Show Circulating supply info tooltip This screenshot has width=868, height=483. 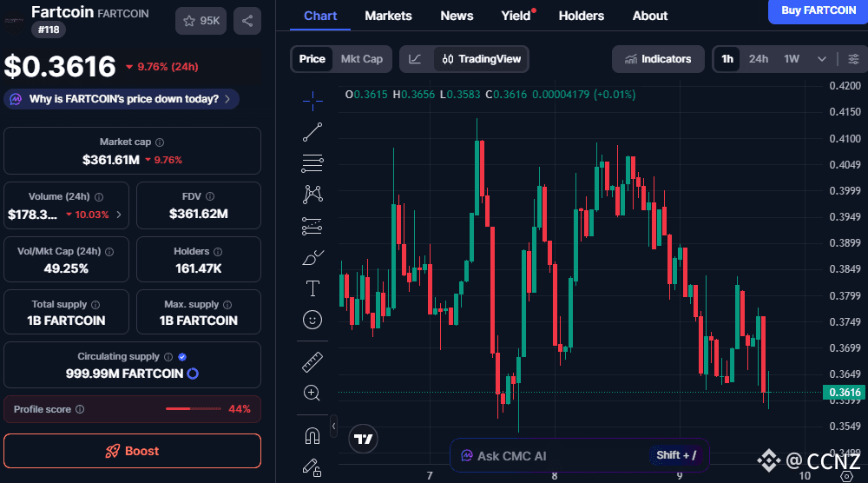pyautogui.click(x=168, y=357)
